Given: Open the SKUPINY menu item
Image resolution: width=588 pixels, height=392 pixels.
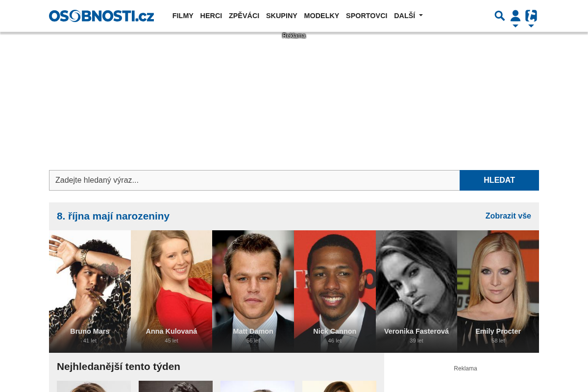Looking at the screenshot, I should 282,16.
